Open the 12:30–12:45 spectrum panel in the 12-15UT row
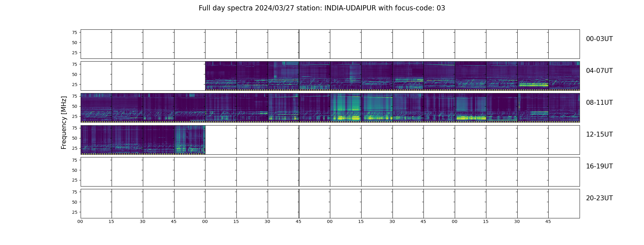 [x=159, y=140]
